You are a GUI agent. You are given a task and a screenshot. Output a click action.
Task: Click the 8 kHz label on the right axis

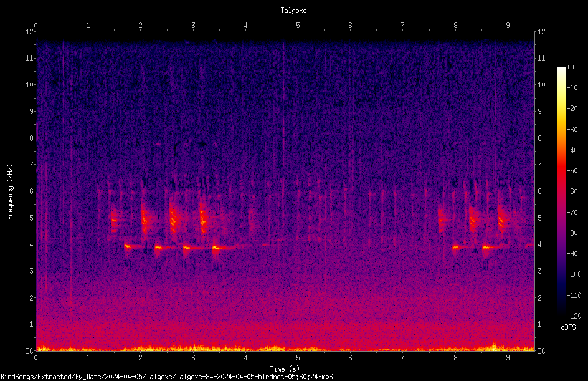click(x=540, y=138)
